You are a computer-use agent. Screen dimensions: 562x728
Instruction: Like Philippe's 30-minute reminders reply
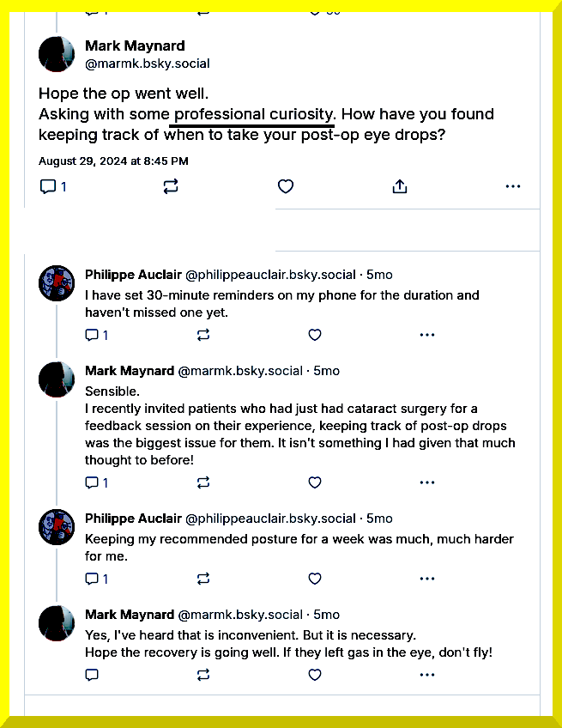pyautogui.click(x=315, y=335)
